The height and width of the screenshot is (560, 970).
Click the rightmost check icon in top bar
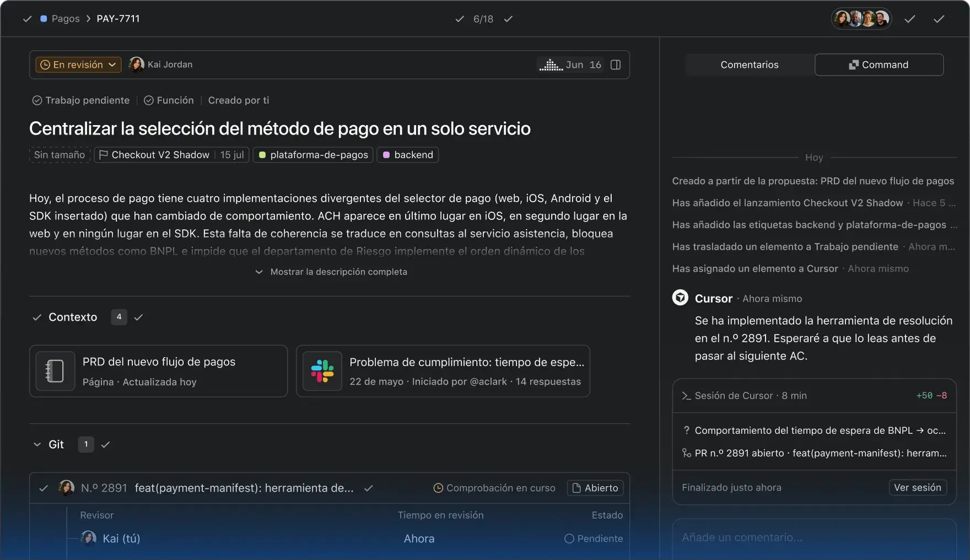click(939, 19)
